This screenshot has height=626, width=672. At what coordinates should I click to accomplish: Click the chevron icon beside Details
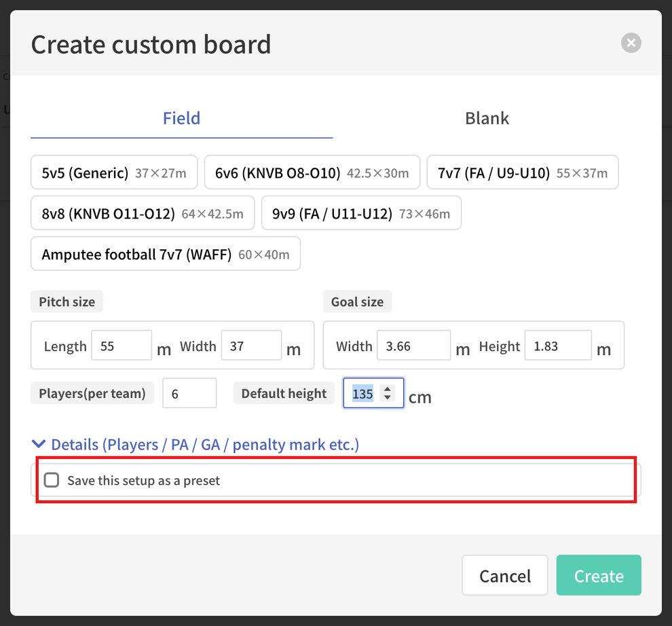coord(39,444)
